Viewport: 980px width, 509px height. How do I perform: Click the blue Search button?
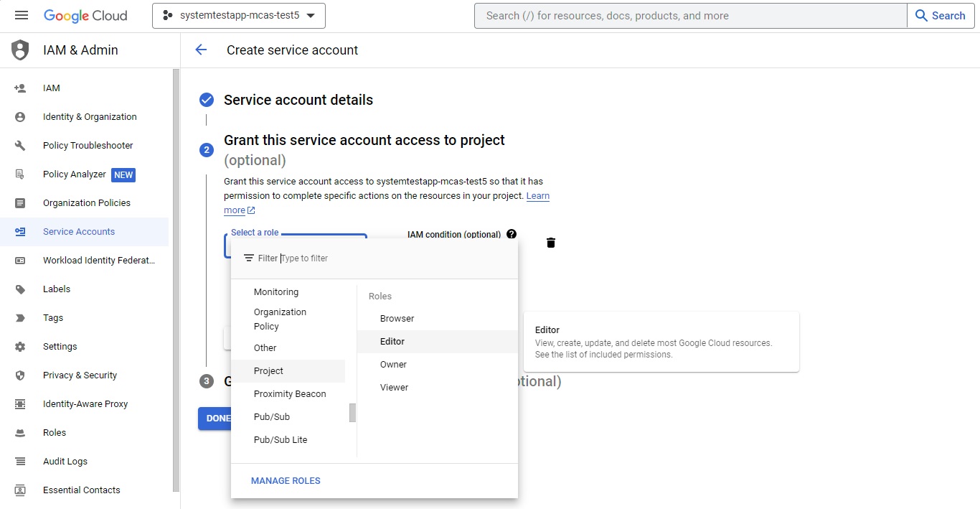[x=941, y=16]
